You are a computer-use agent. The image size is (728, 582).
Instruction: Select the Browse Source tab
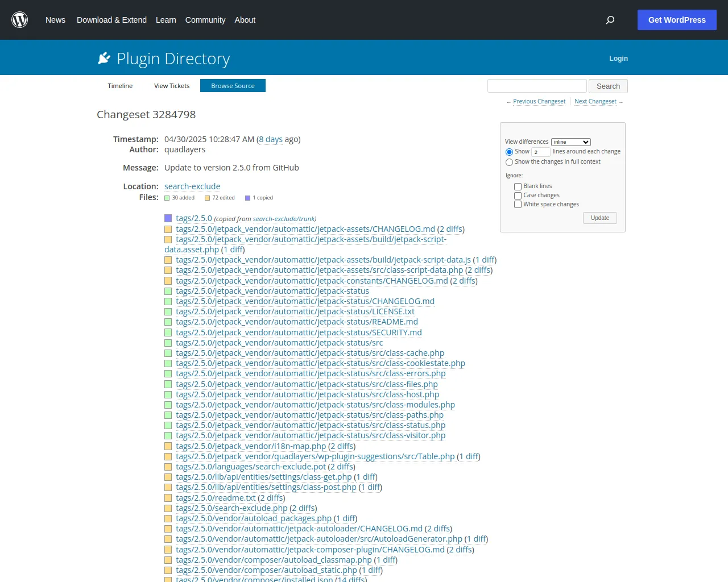click(x=233, y=86)
